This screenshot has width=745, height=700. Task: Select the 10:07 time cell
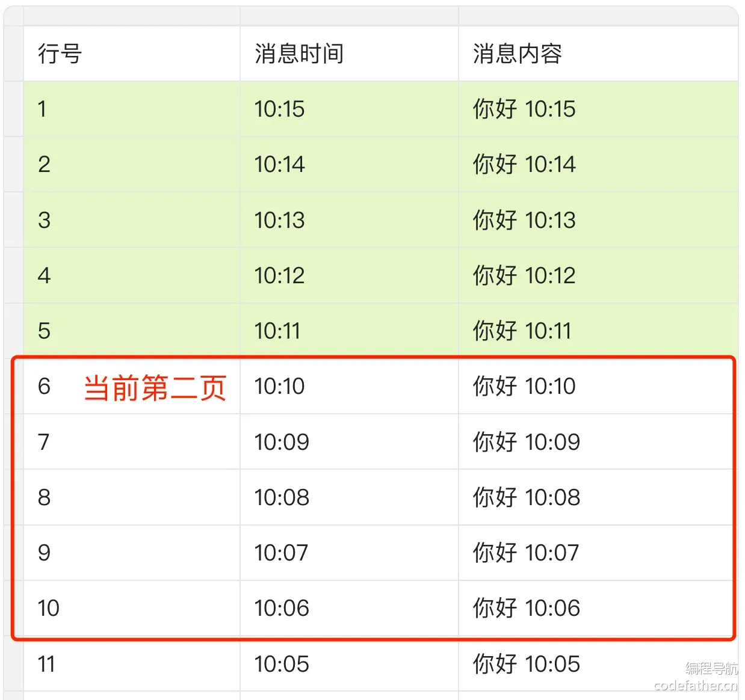349,553
